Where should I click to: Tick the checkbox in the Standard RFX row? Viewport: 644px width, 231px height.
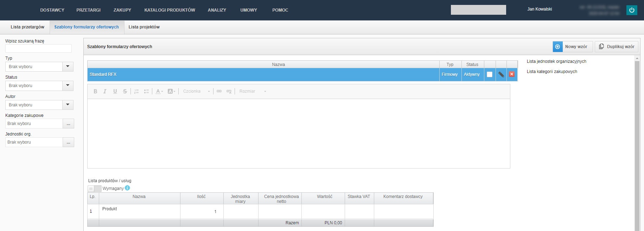(489, 74)
